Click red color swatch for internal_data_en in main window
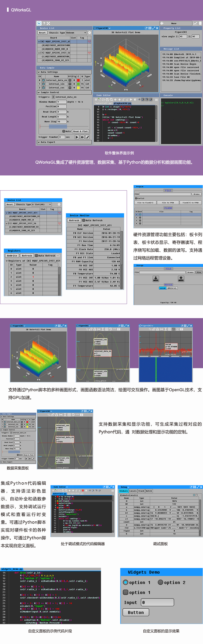 78,80
